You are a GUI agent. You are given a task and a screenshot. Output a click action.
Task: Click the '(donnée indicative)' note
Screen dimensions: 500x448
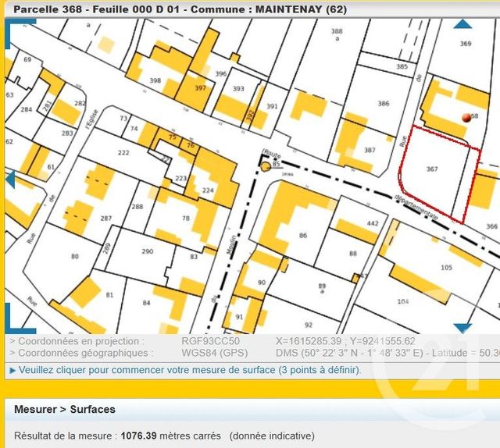[x=272, y=436]
